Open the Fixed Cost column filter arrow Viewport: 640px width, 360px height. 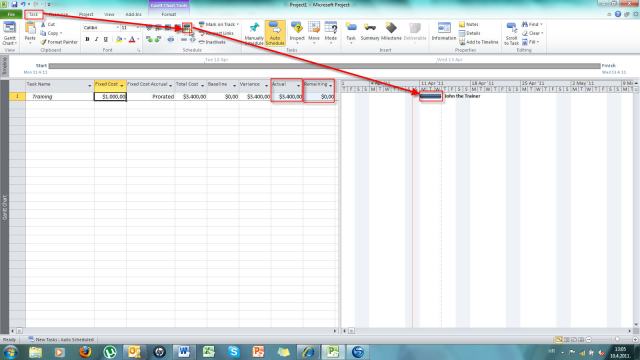pyautogui.click(x=122, y=85)
